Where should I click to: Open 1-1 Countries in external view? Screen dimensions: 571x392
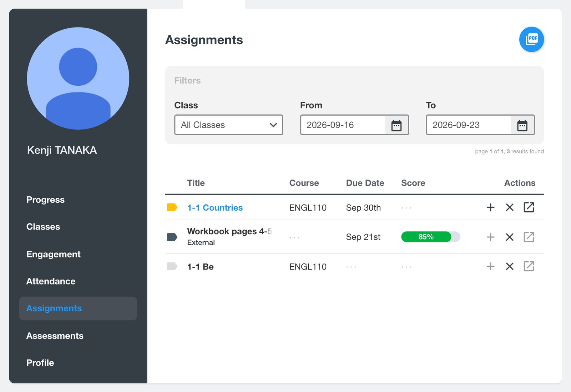(x=529, y=207)
